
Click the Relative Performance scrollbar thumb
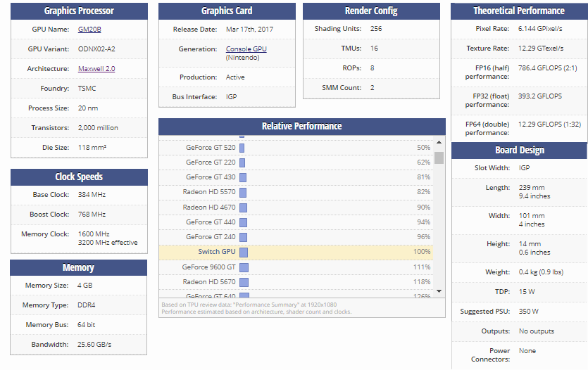[x=439, y=158]
